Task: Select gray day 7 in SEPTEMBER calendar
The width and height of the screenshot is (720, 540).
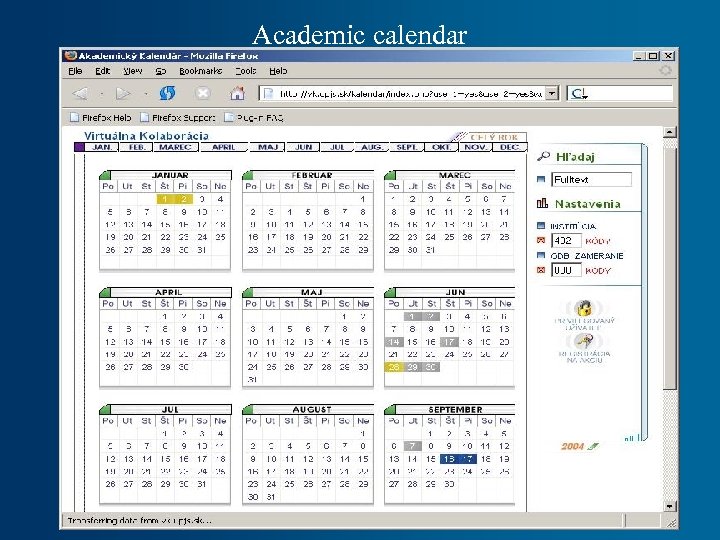Action: tap(412, 446)
